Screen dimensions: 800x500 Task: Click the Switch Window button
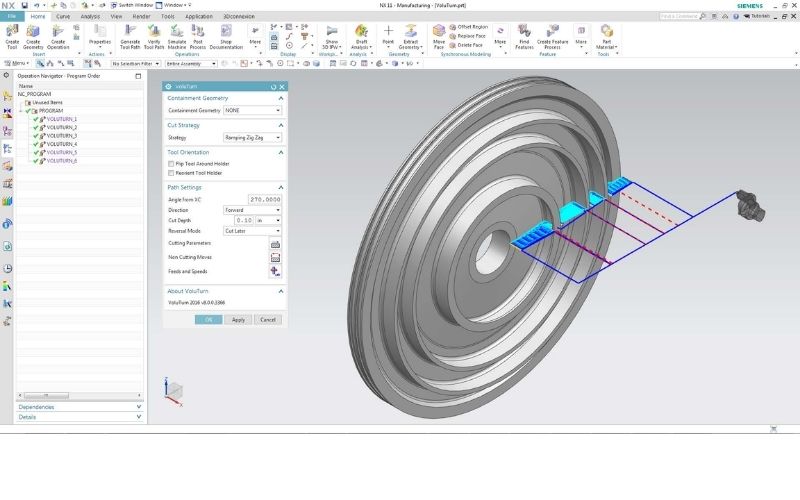click(x=132, y=5)
